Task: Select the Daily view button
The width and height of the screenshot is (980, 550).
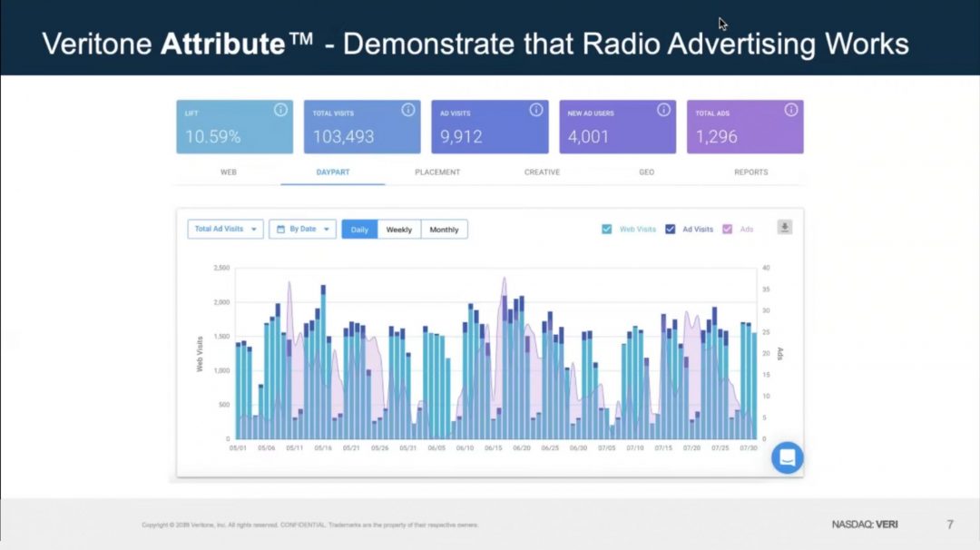Action: 359,230
